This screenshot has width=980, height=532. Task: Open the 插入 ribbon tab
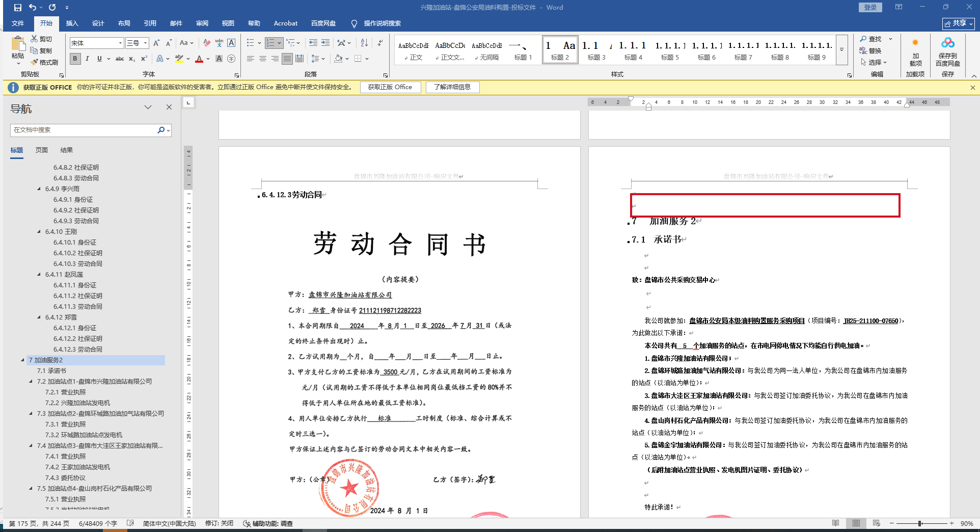pos(72,23)
